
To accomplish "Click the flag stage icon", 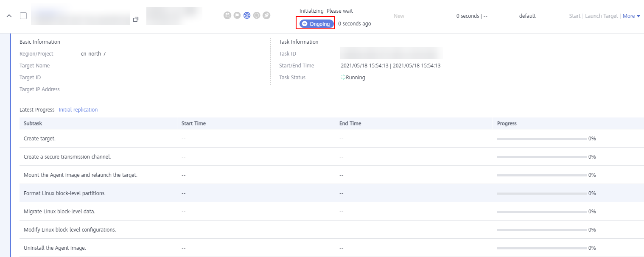I will point(237,16).
